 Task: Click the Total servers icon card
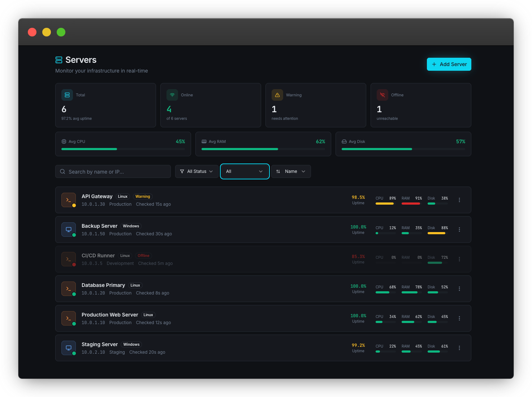(67, 95)
